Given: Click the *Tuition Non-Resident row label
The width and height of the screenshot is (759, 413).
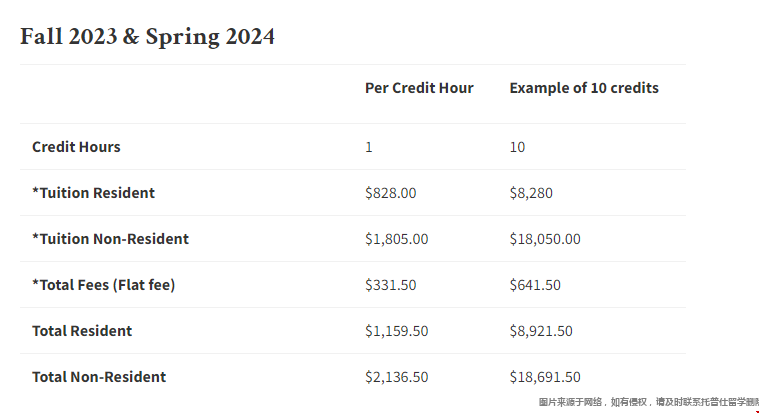Looking at the screenshot, I should (x=110, y=239).
